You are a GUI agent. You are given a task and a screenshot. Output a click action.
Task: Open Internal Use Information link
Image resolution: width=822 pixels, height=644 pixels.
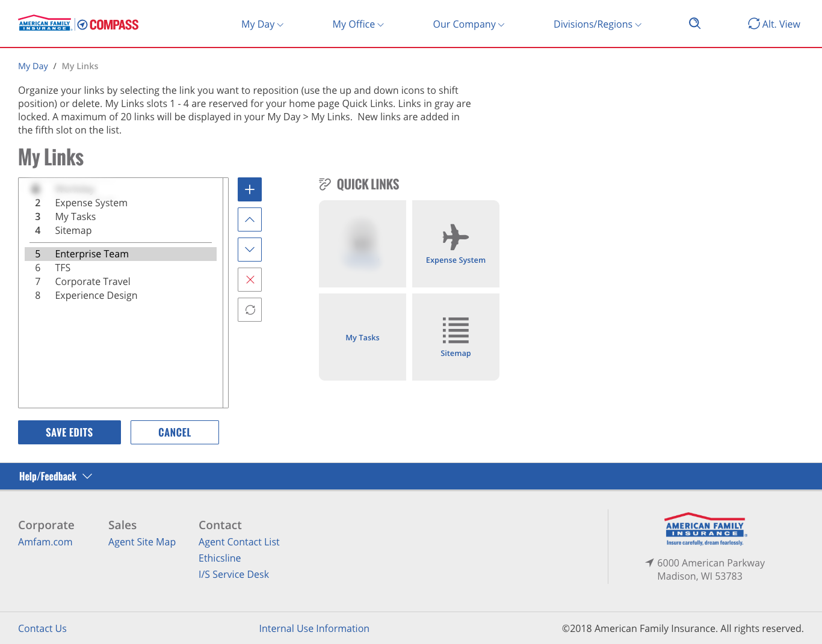pyautogui.click(x=314, y=628)
